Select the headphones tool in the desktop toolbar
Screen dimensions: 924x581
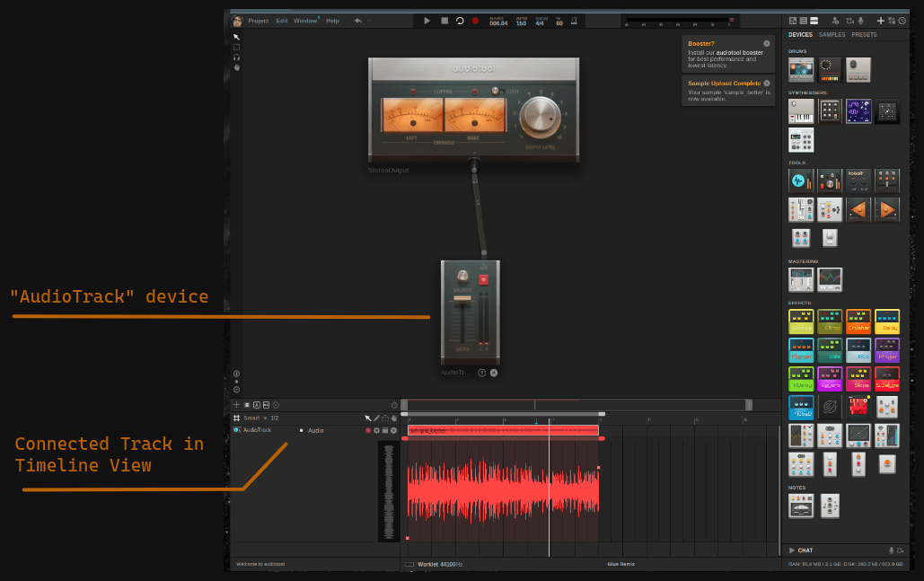236,57
